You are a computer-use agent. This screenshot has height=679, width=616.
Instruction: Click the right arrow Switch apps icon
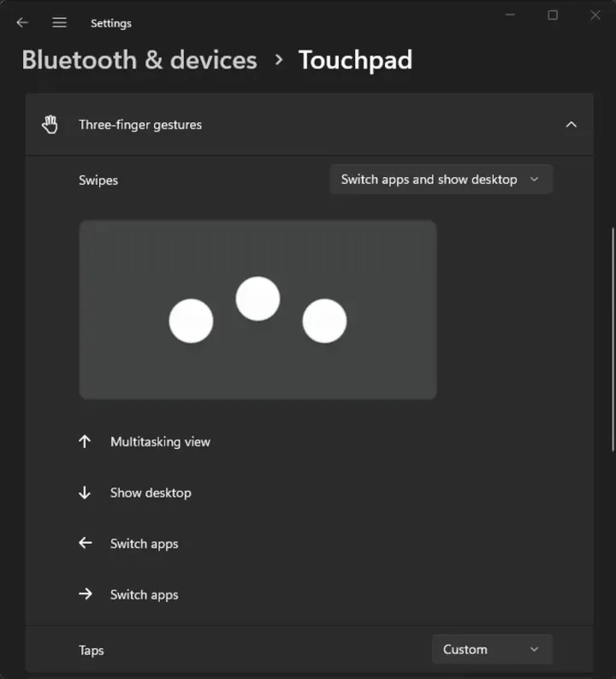(x=86, y=594)
